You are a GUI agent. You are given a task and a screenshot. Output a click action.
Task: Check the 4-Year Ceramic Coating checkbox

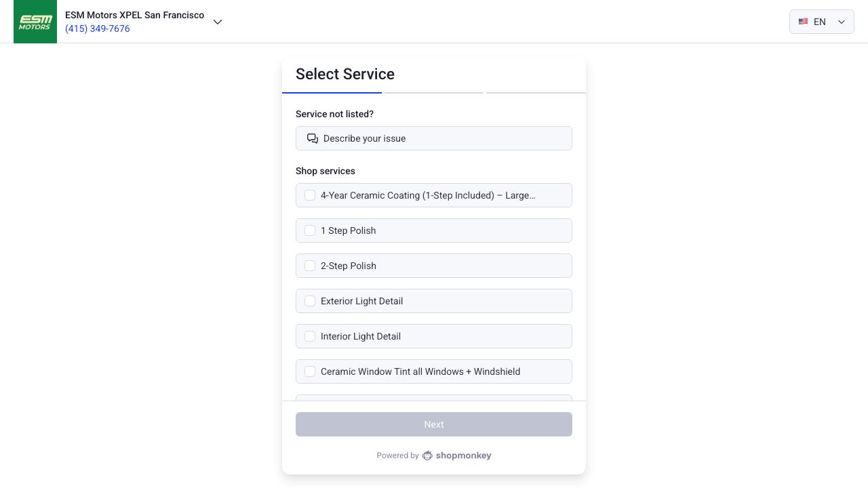[310, 195]
